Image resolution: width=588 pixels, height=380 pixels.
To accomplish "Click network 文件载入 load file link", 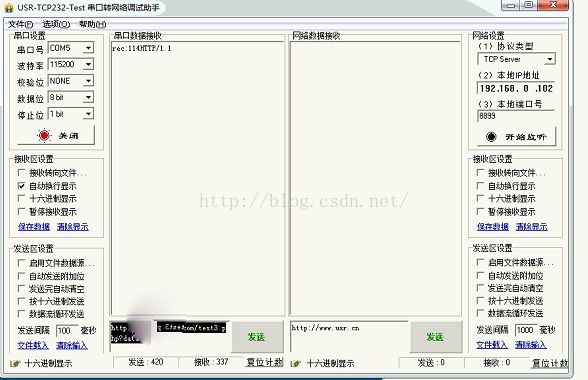I will pos(492,344).
